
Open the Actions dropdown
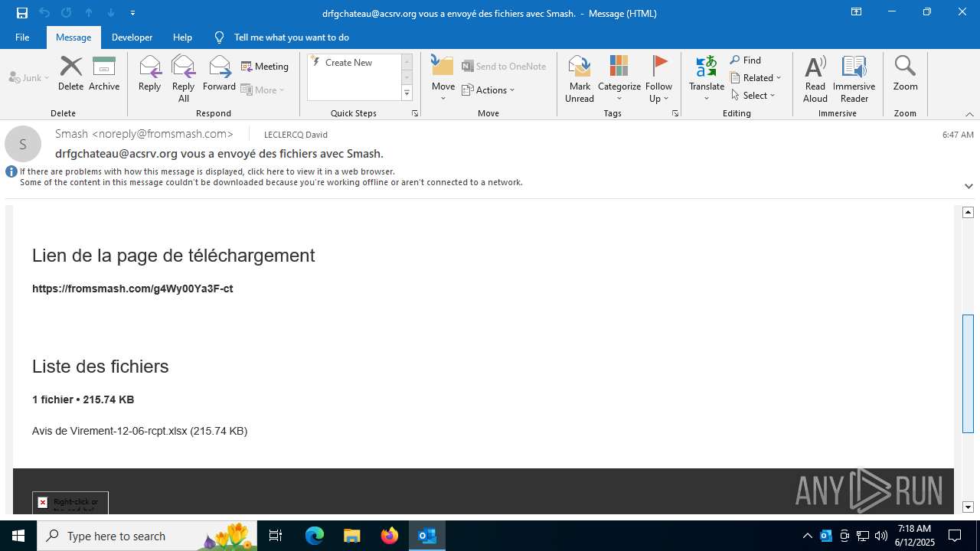click(488, 90)
